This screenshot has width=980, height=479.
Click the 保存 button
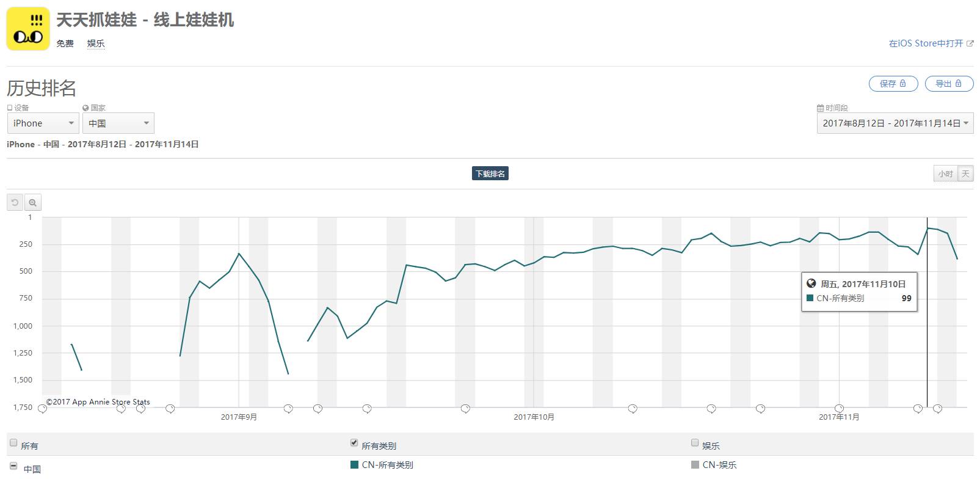click(x=893, y=84)
